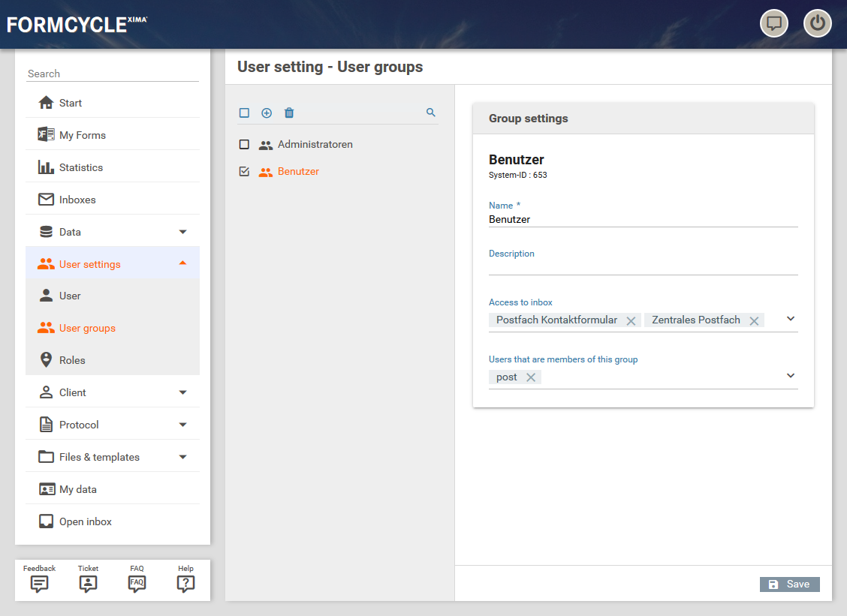
Task: Click into the Description input field
Action: click(x=643, y=266)
